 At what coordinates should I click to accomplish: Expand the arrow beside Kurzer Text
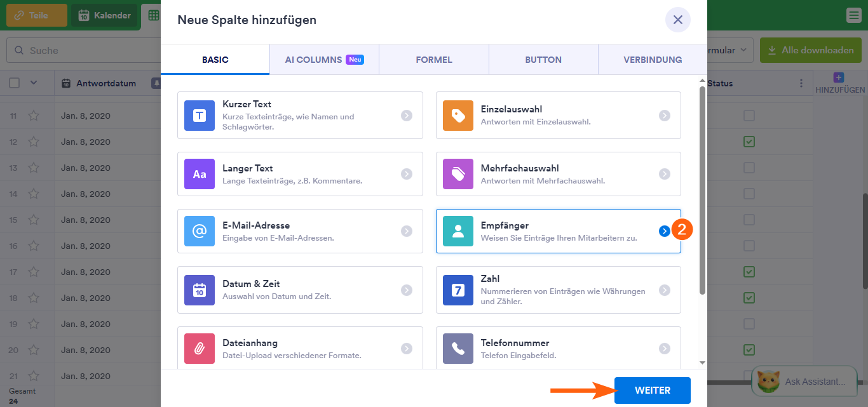click(x=407, y=116)
